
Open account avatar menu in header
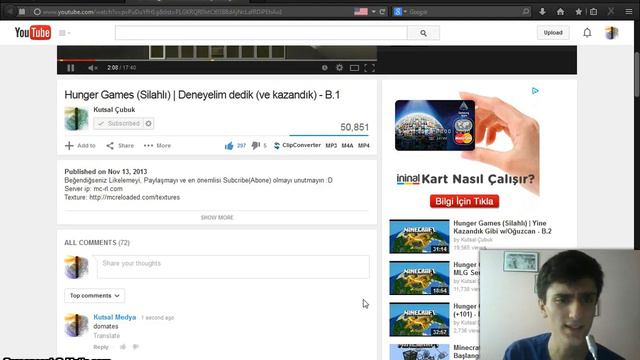611,33
